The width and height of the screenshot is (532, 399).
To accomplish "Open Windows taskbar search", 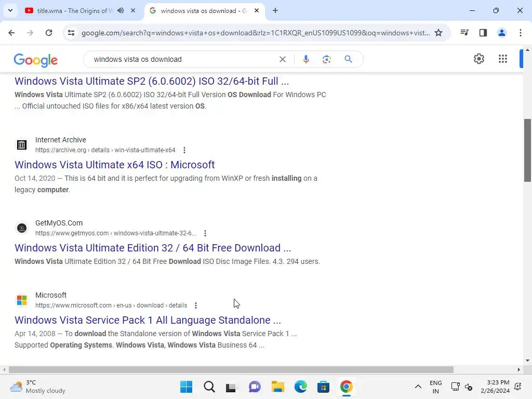I will coord(209,387).
